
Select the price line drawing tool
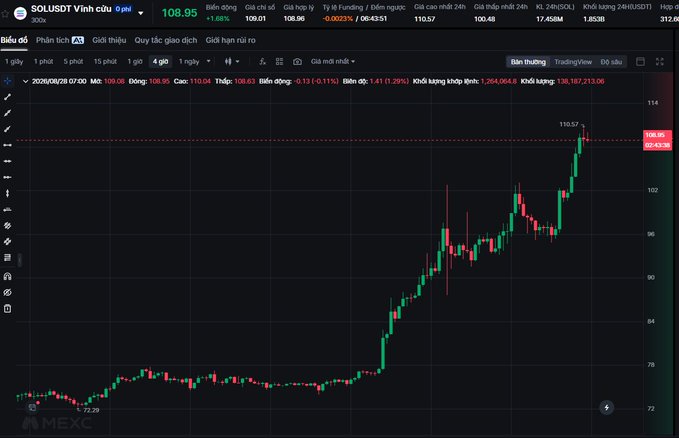click(x=7, y=209)
